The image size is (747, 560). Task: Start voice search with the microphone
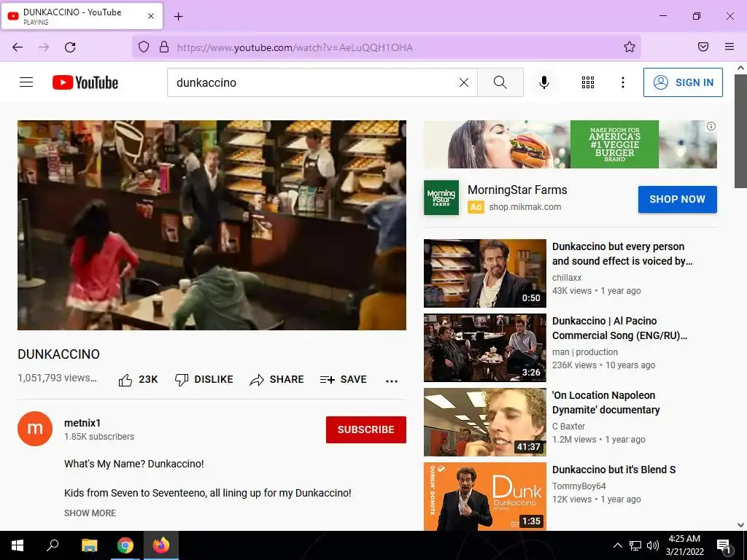pos(544,82)
